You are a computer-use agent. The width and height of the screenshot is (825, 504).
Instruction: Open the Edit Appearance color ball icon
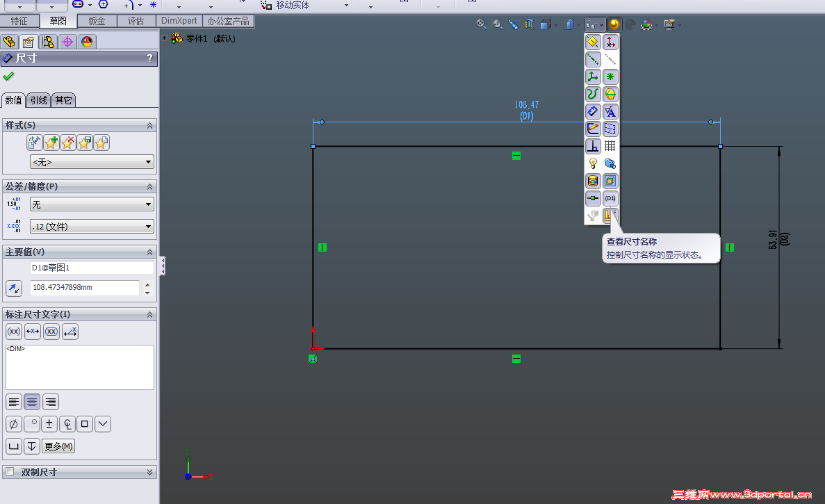coord(646,24)
